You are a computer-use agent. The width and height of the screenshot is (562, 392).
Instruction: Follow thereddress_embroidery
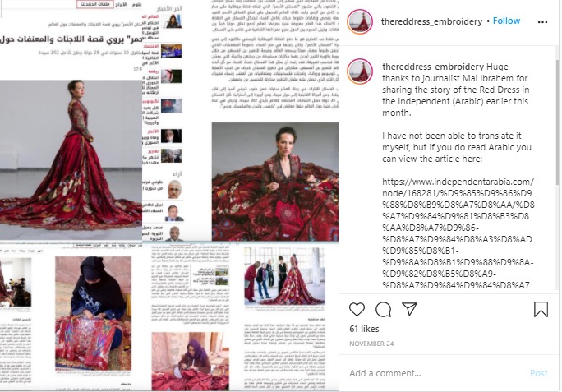(506, 21)
